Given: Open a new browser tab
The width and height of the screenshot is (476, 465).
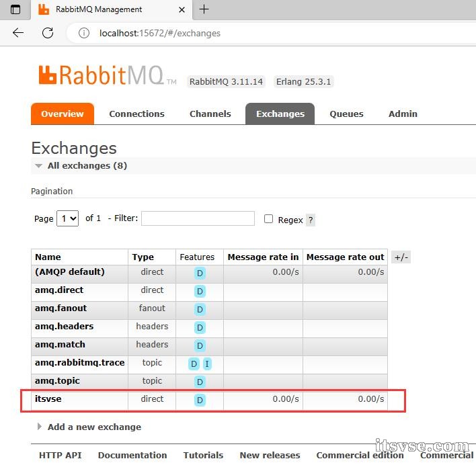Looking at the screenshot, I should coord(204,9).
